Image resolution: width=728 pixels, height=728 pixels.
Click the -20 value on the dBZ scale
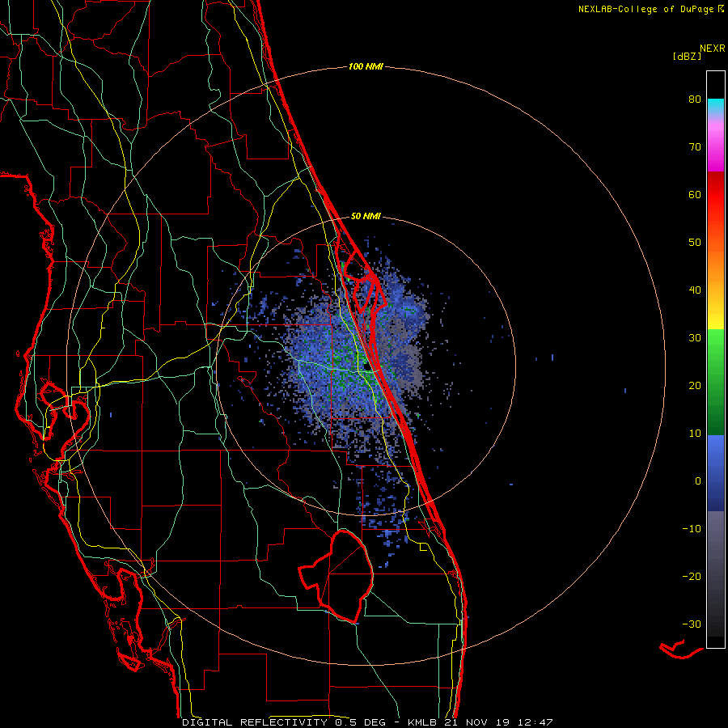point(692,577)
